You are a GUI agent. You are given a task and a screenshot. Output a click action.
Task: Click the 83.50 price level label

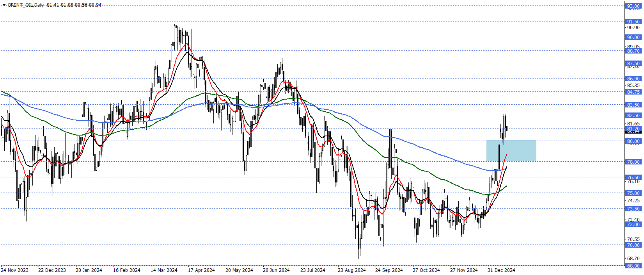(x=633, y=105)
